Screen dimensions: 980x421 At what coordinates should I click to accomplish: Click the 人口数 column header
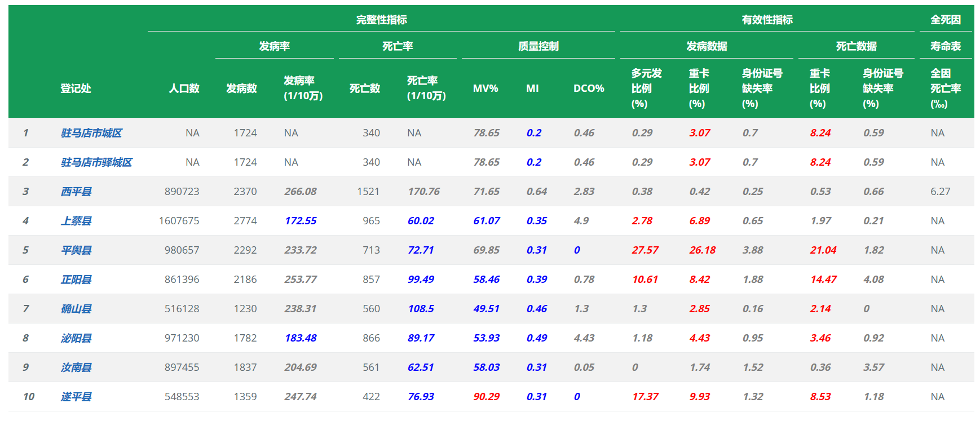click(184, 88)
